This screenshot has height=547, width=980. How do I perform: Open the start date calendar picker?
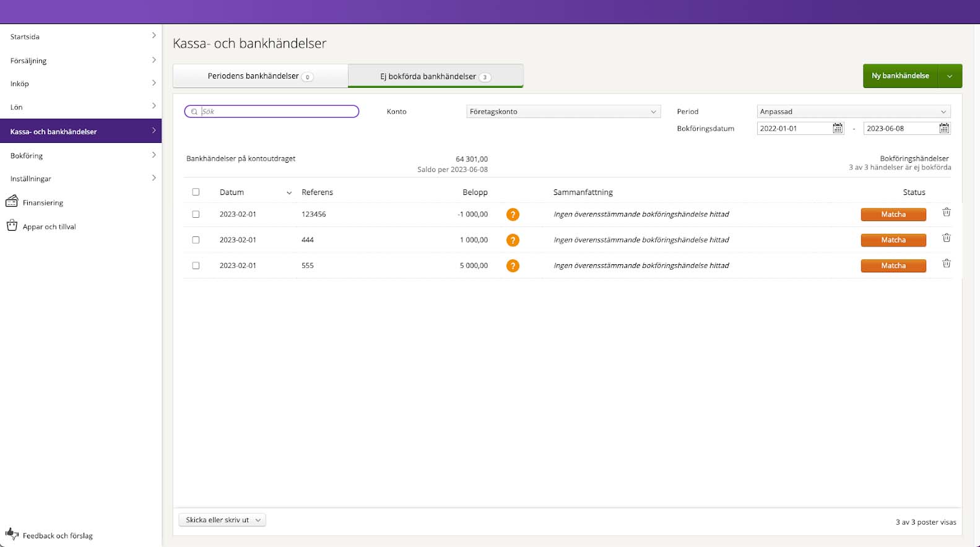pyautogui.click(x=838, y=128)
